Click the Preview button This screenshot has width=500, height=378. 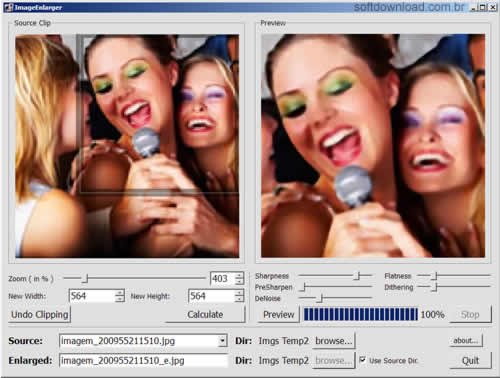(279, 314)
